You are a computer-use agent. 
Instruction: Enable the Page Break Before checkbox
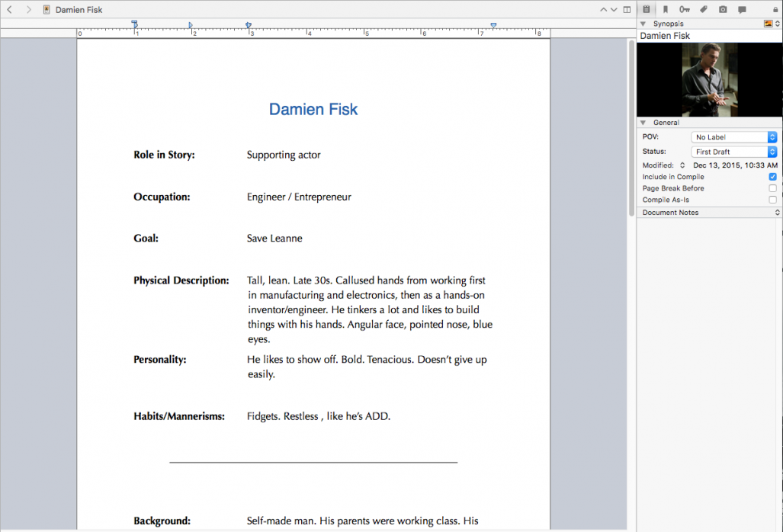(772, 188)
